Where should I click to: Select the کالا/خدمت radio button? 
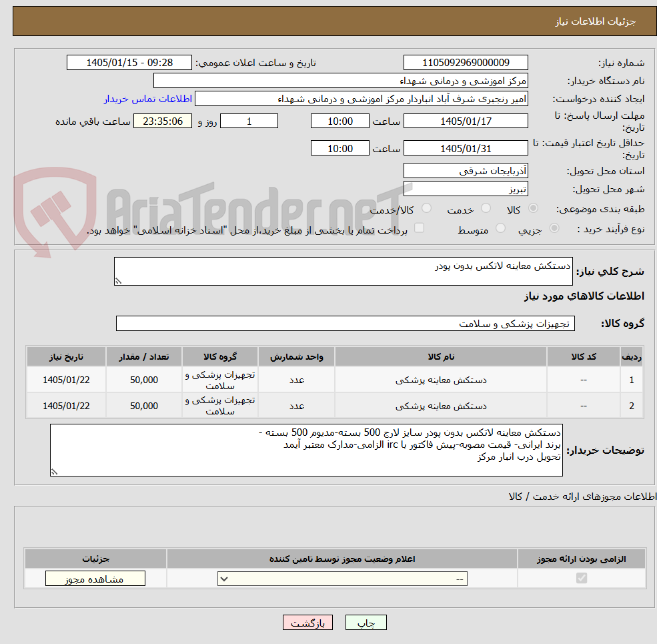[x=426, y=208]
